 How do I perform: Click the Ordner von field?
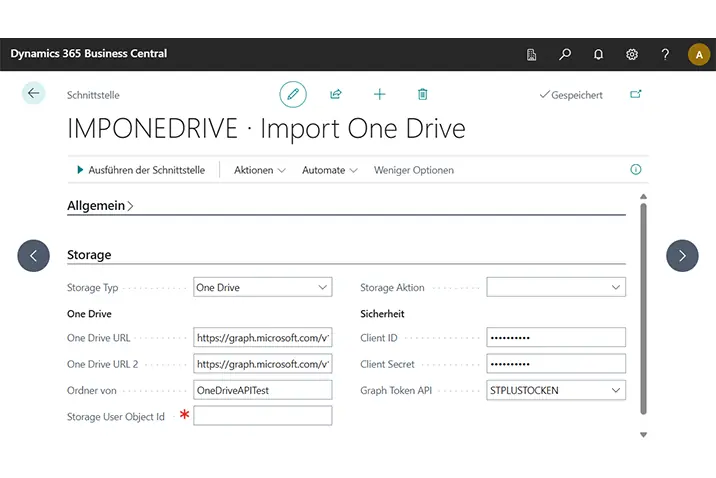[263, 390]
